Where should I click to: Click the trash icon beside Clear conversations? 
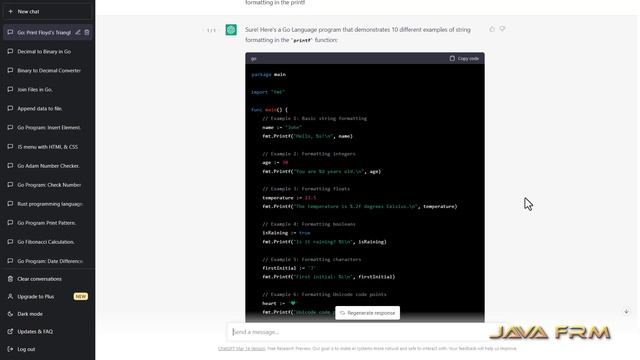click(x=10, y=279)
